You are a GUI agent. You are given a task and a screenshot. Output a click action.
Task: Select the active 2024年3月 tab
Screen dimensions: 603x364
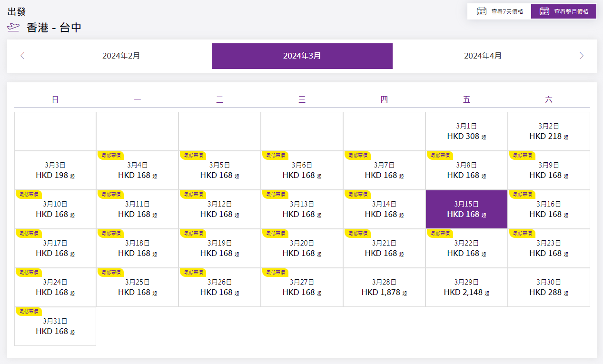[x=302, y=56]
